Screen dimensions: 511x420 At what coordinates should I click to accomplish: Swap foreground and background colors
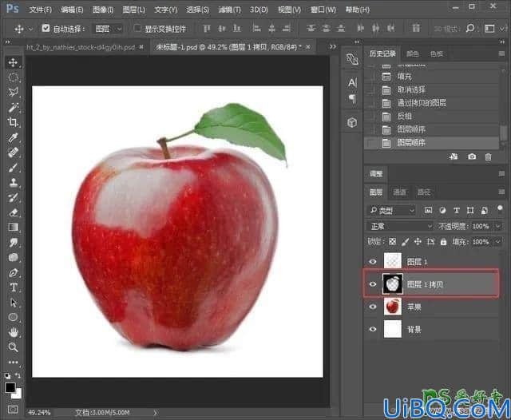[18, 375]
